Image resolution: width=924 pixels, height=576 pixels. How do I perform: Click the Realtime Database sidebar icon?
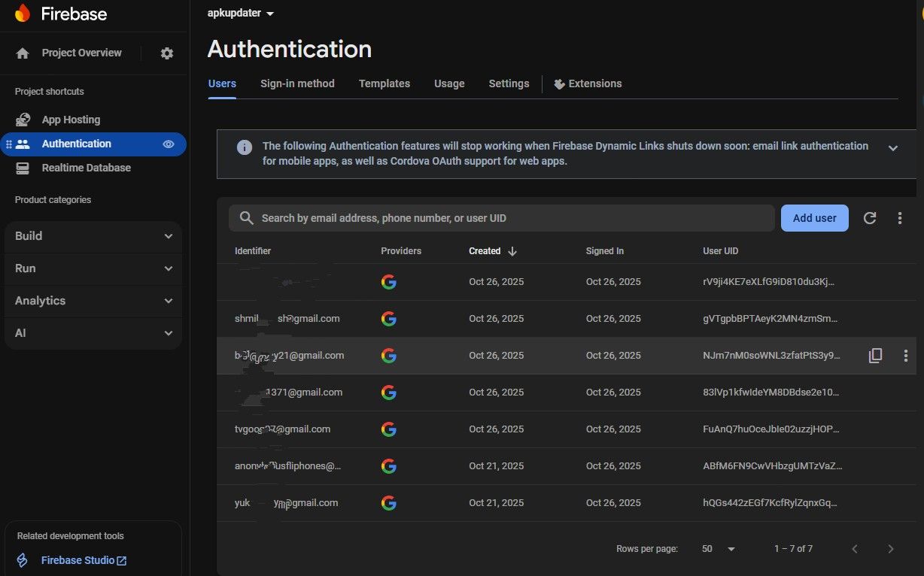pyautogui.click(x=23, y=168)
